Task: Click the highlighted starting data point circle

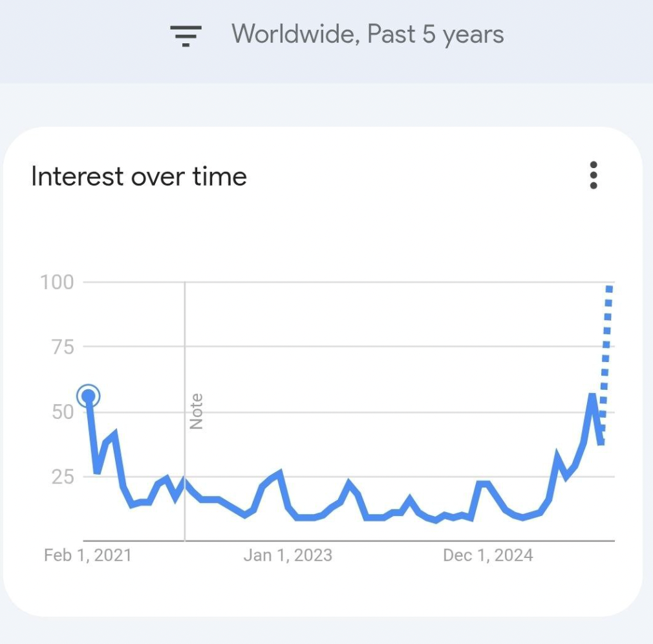Action: [x=89, y=396]
